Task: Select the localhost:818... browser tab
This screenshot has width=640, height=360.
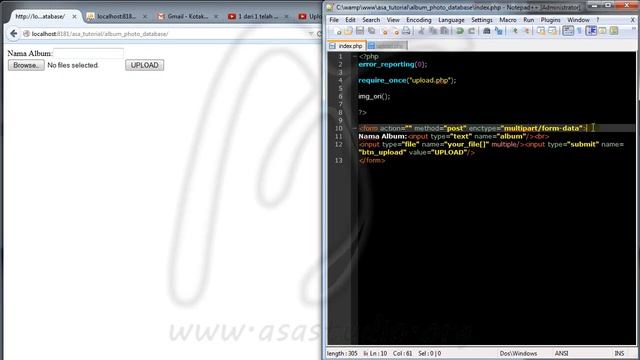Action: [116, 16]
